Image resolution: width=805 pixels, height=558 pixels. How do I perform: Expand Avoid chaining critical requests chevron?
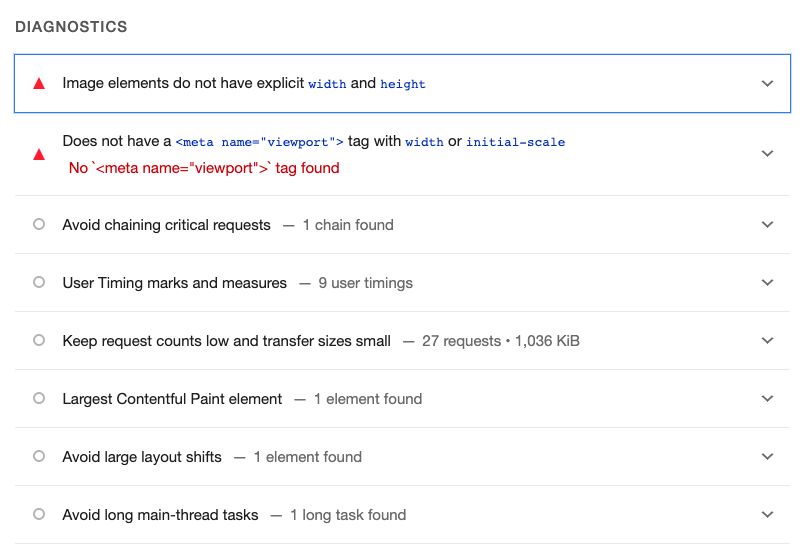pyautogui.click(x=767, y=224)
